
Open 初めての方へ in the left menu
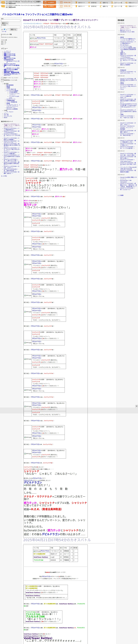(7, 52)
